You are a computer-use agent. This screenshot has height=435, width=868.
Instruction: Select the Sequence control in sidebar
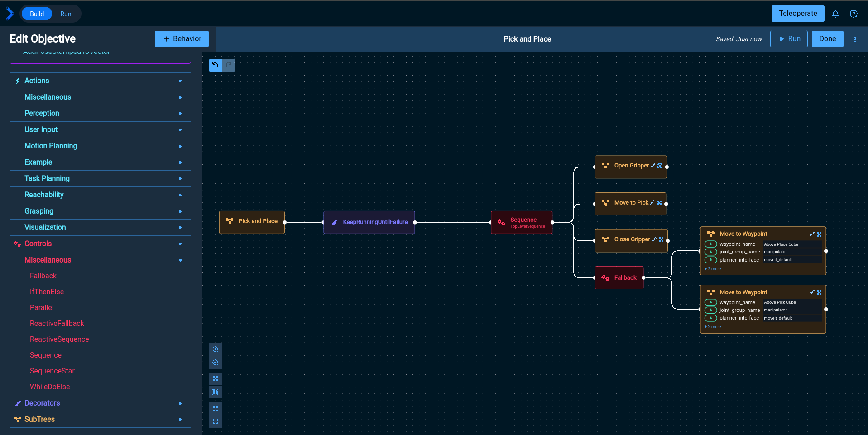point(46,355)
